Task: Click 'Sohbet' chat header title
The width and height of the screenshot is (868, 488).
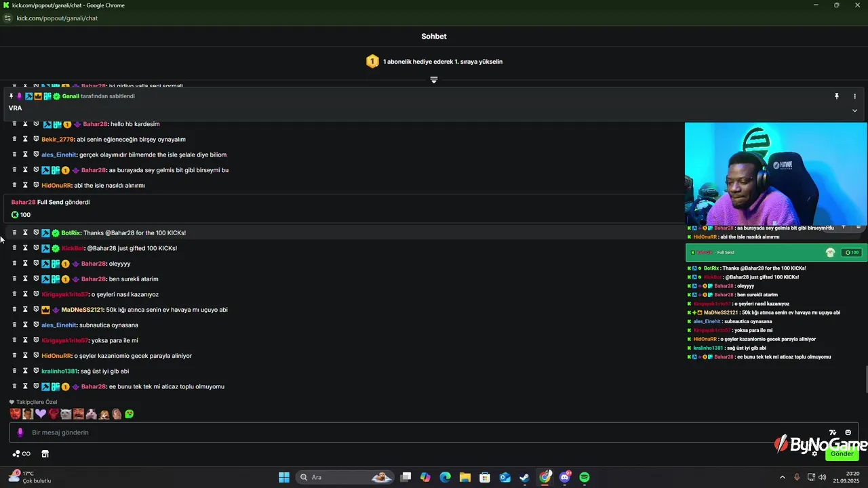Action: coord(434,37)
